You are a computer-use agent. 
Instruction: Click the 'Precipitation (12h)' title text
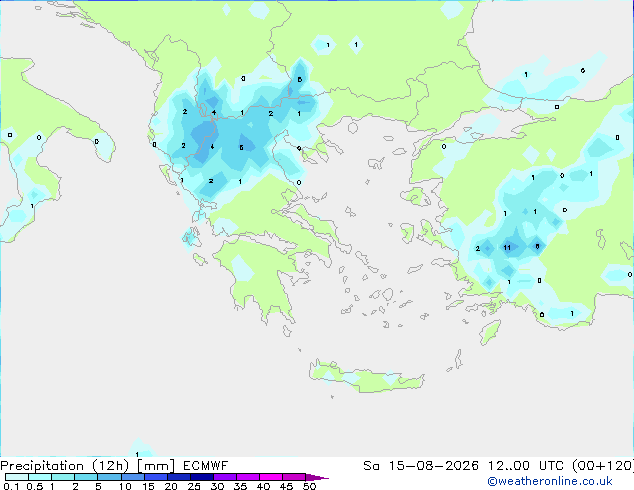coord(65,466)
